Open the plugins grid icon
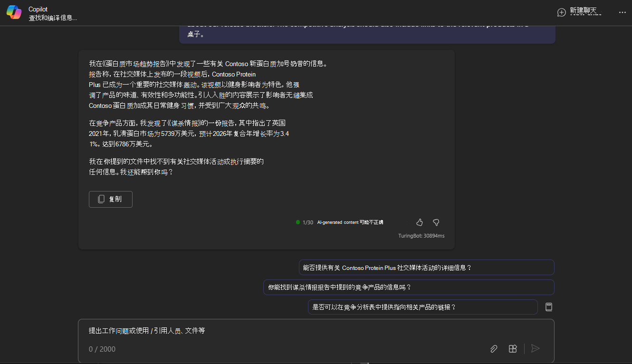 click(513, 349)
